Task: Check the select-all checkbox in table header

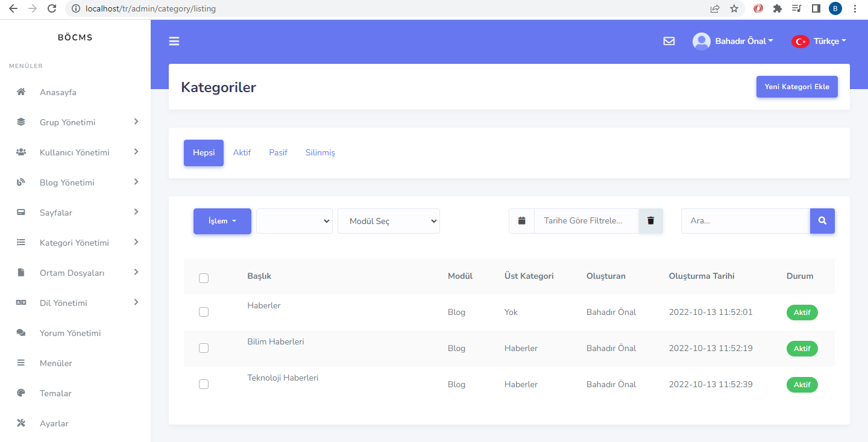Action: coord(204,278)
